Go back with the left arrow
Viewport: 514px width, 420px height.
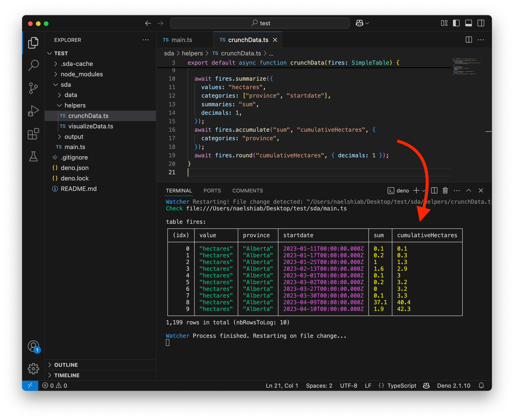(148, 23)
